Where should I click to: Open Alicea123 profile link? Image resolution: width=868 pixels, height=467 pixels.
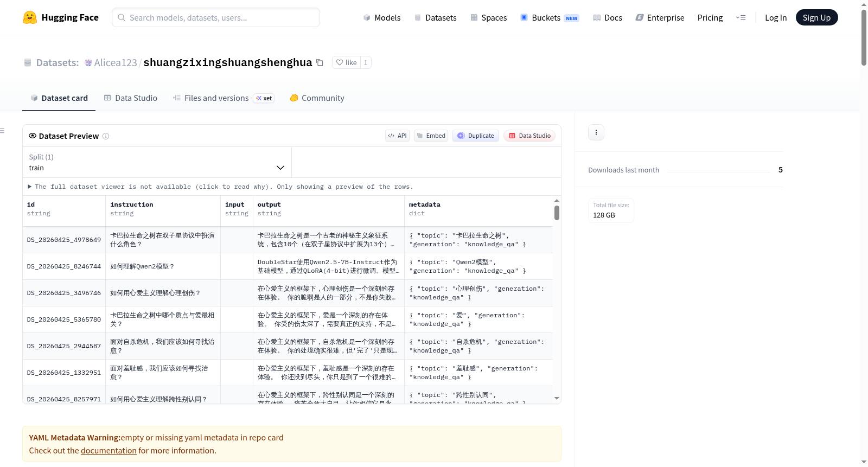pyautogui.click(x=116, y=63)
